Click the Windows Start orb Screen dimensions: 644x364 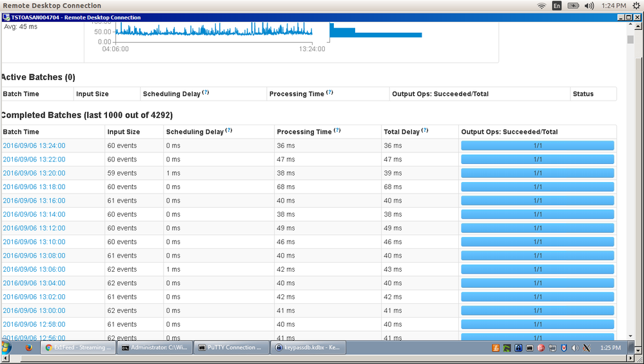click(6, 347)
